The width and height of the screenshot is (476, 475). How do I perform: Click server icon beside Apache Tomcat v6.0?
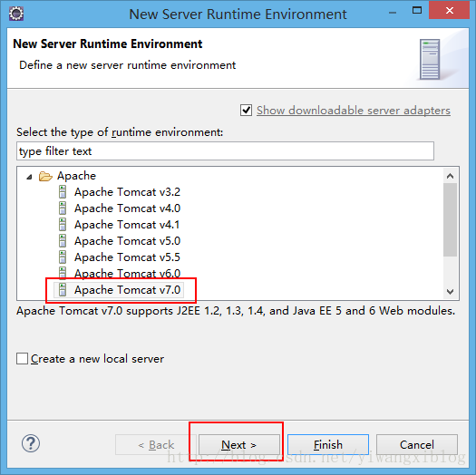click(x=63, y=273)
